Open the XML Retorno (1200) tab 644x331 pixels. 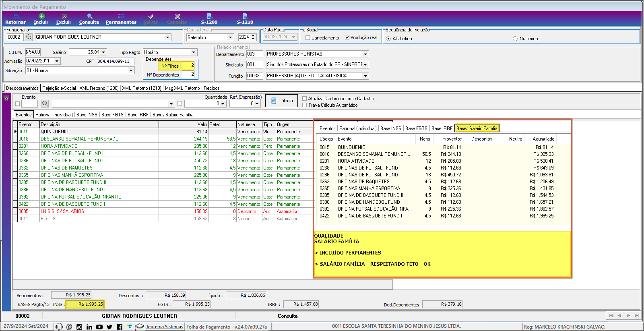[99, 88]
